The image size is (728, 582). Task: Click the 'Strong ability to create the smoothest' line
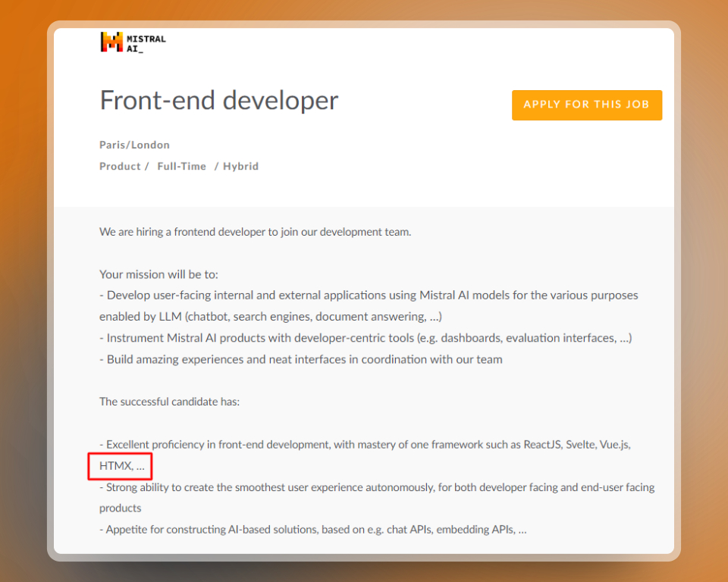[x=377, y=487]
